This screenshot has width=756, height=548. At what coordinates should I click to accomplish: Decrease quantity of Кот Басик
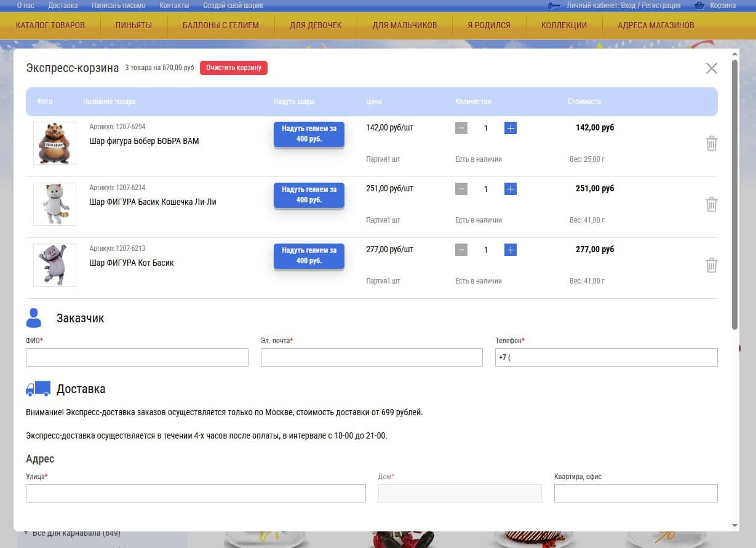coord(461,250)
